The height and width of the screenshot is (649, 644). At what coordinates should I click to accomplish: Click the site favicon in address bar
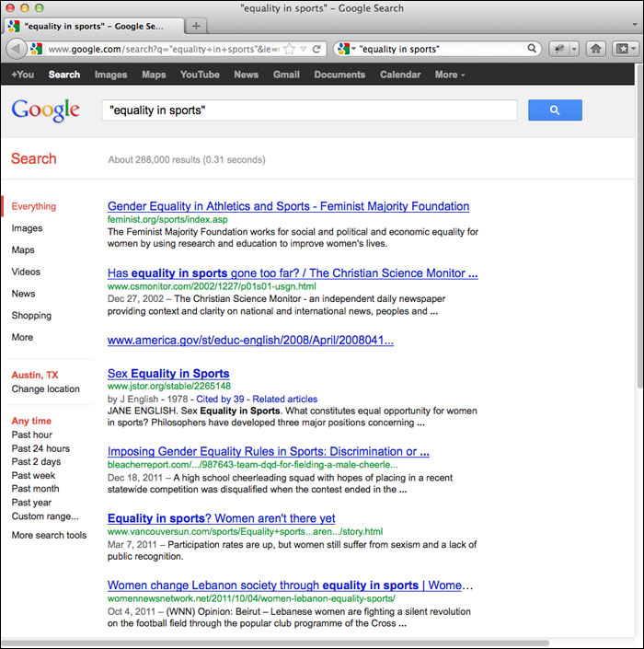pos(37,49)
